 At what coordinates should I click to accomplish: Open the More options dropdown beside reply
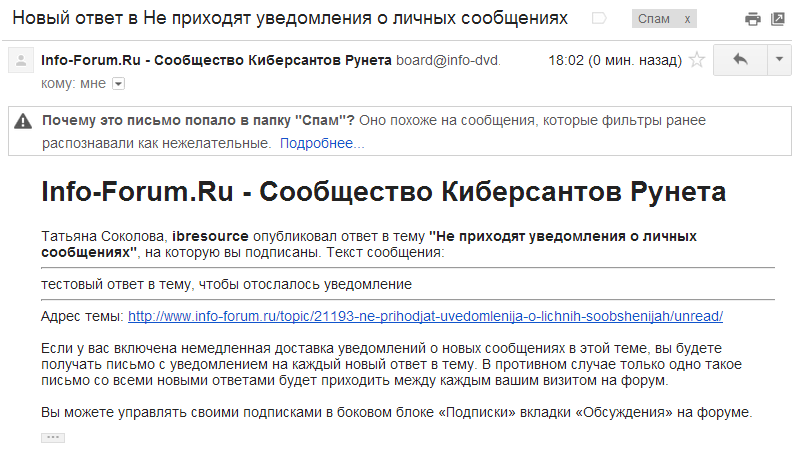(x=780, y=60)
